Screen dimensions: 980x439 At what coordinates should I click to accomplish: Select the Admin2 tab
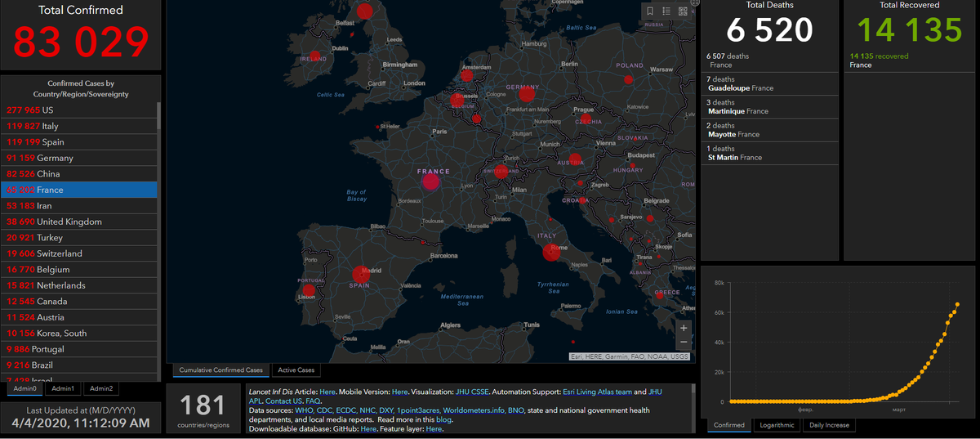pyautogui.click(x=102, y=388)
